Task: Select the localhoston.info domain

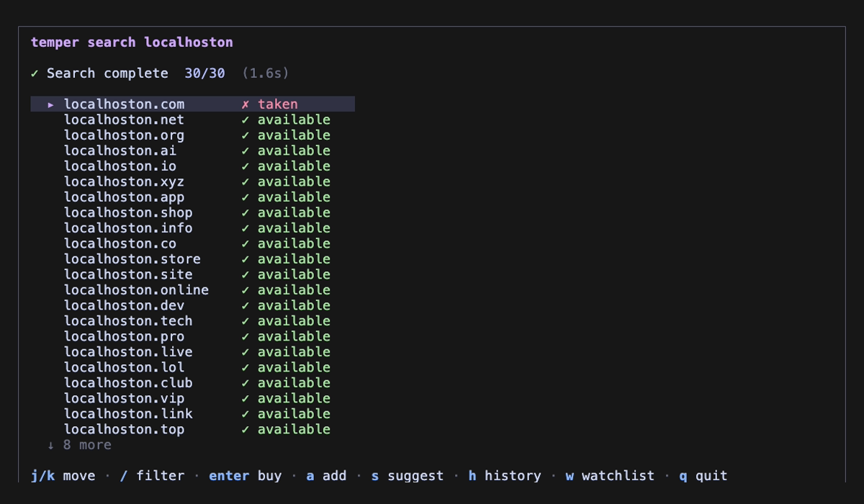Action: [128, 228]
